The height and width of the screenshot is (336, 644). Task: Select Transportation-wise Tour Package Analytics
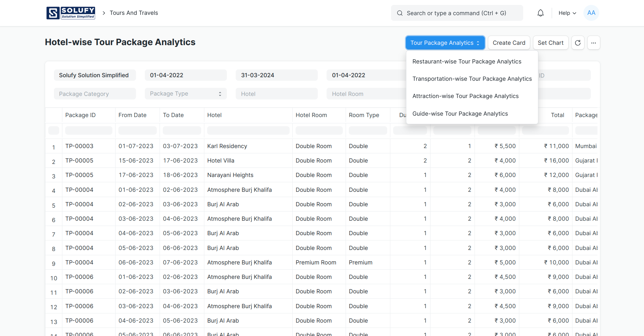pyautogui.click(x=472, y=79)
